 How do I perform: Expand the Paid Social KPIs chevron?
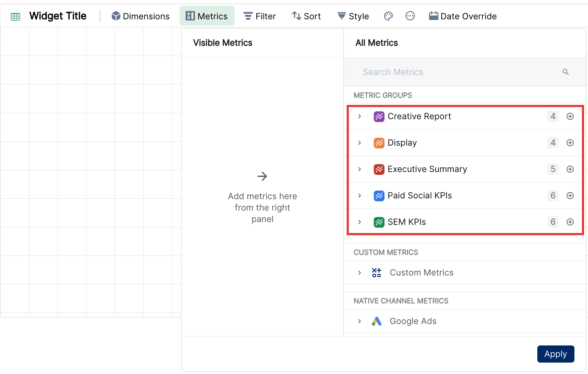pyautogui.click(x=360, y=196)
